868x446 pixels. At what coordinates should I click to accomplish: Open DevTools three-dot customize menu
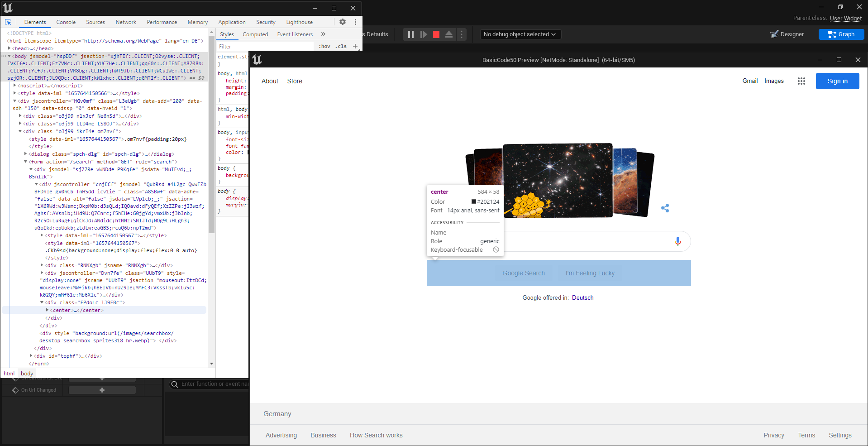tap(355, 22)
